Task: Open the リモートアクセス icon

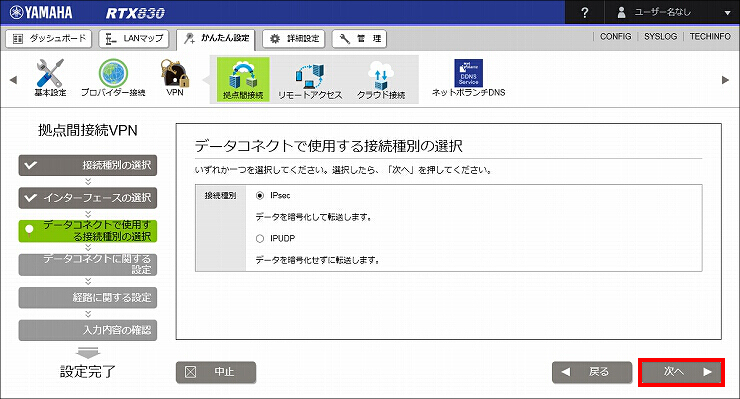Action: tap(310, 82)
